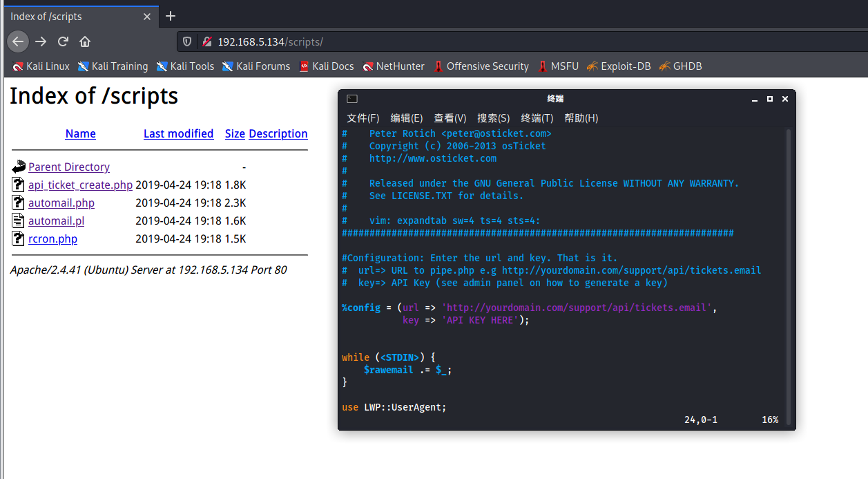Sort listing by Last modified column
The height and width of the screenshot is (479, 868).
[x=178, y=133]
